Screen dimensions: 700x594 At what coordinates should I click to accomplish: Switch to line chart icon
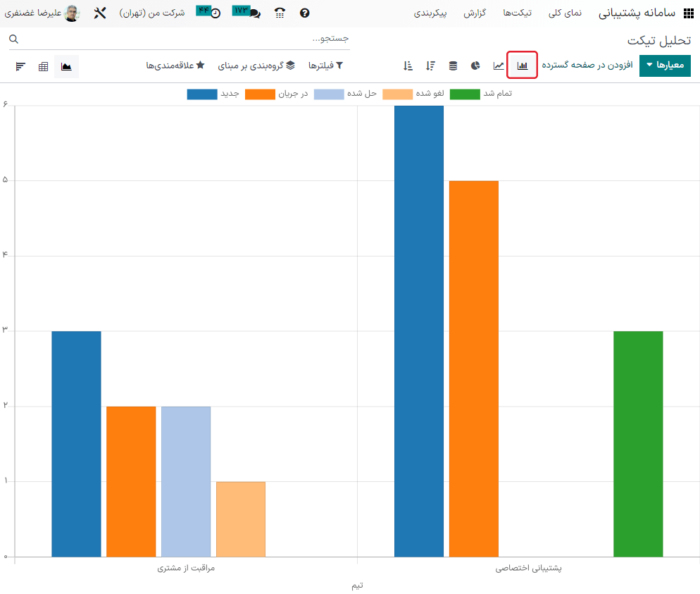499,66
